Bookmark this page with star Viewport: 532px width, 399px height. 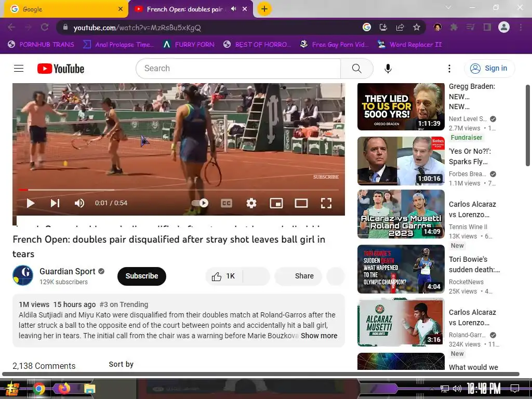click(417, 27)
